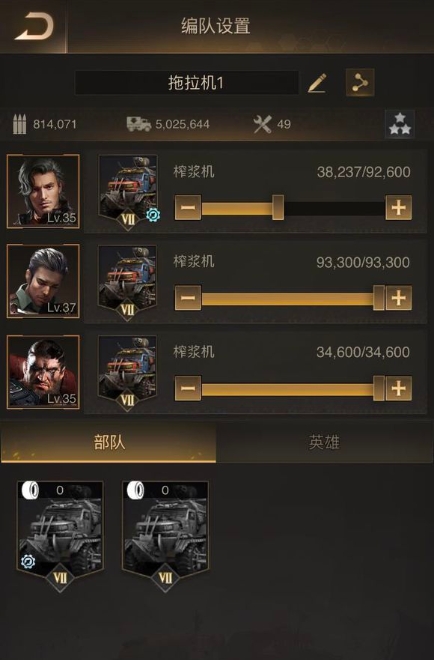Click third row tier VII vehicle icon

click(128, 373)
